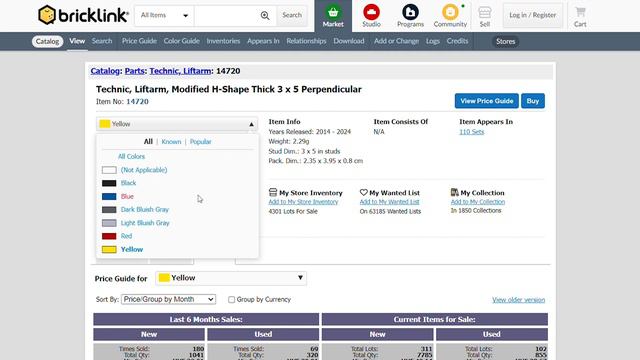Open the Sort By Price/Group by Month dropdown

tap(168, 299)
